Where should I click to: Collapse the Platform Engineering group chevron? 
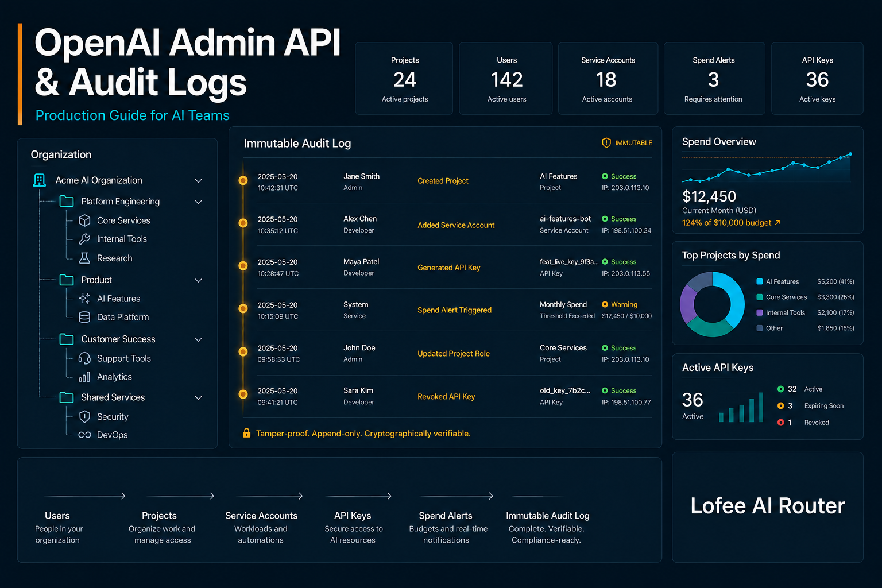click(x=199, y=202)
